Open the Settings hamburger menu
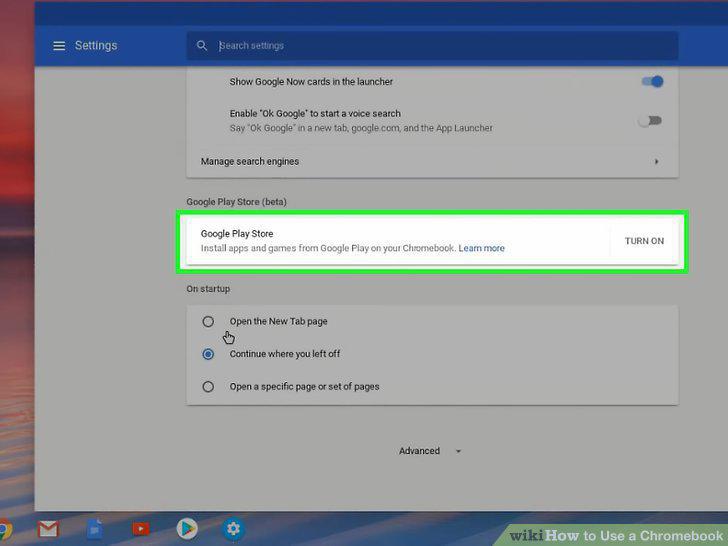Image resolution: width=728 pixels, height=546 pixels. (59, 46)
